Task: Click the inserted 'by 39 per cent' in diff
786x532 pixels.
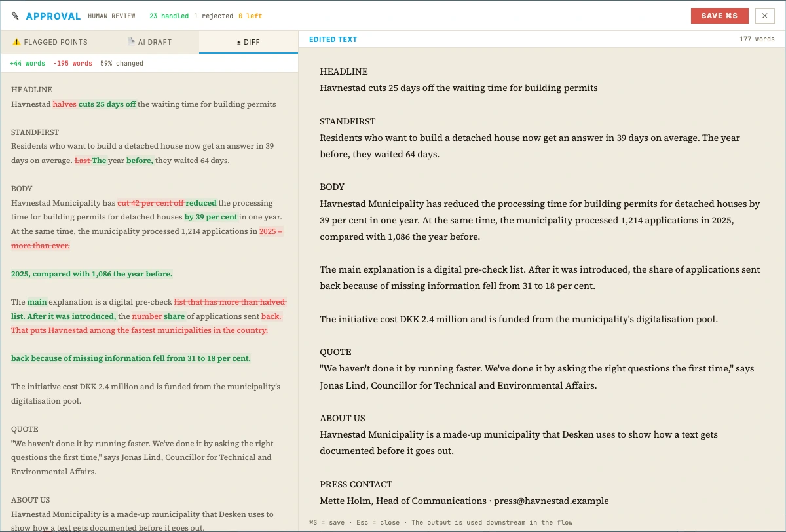Action: [x=211, y=217]
